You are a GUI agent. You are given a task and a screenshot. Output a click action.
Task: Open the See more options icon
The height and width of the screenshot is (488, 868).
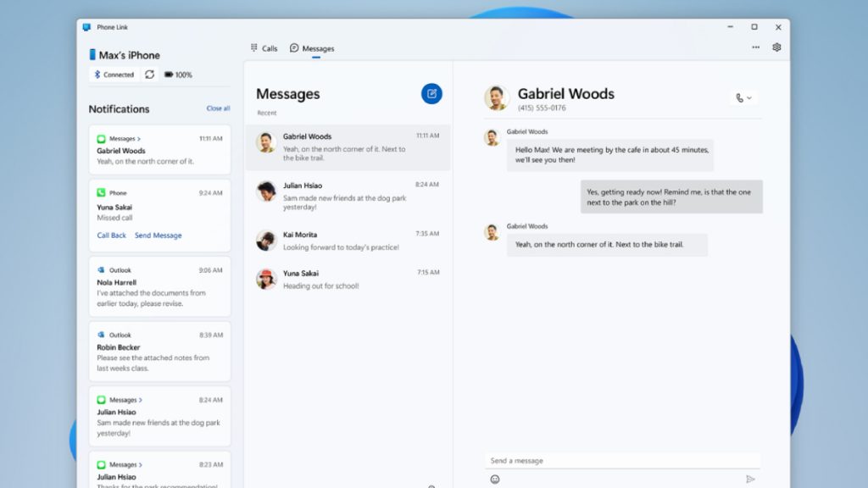pos(755,47)
